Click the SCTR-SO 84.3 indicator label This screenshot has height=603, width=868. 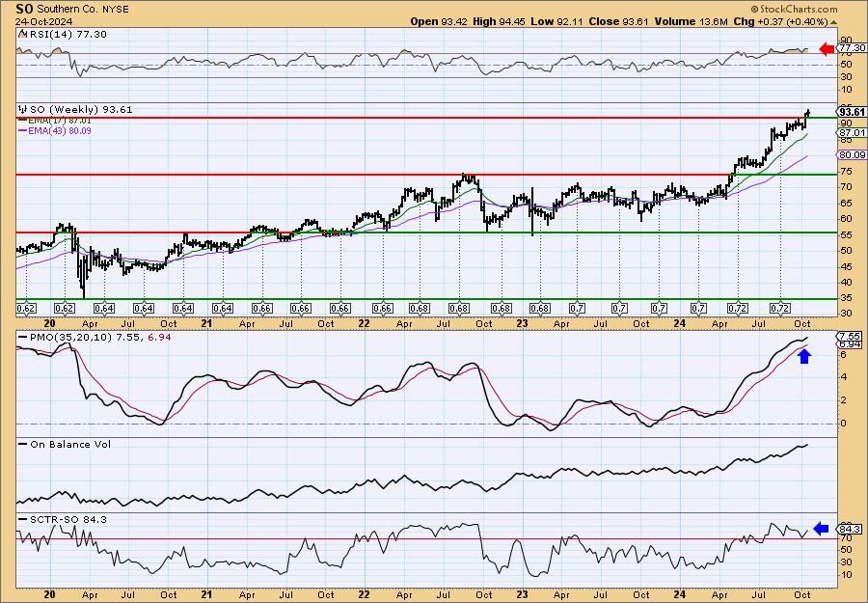tap(68, 519)
